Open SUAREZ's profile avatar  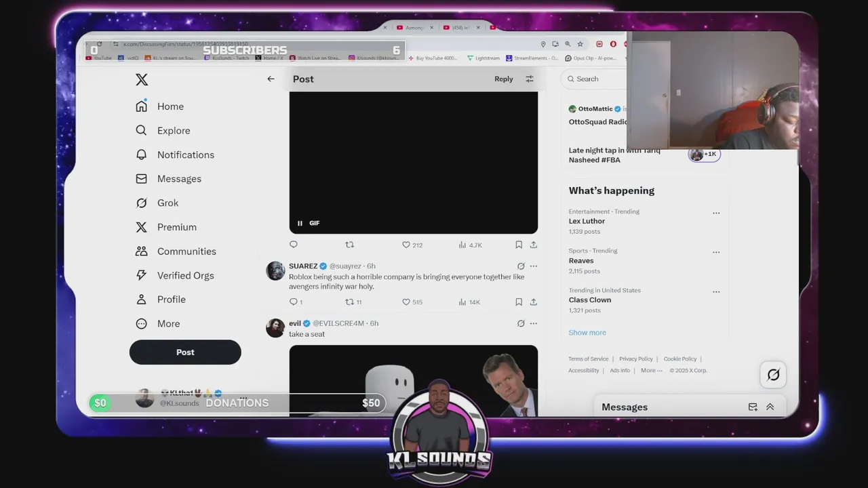click(x=275, y=271)
